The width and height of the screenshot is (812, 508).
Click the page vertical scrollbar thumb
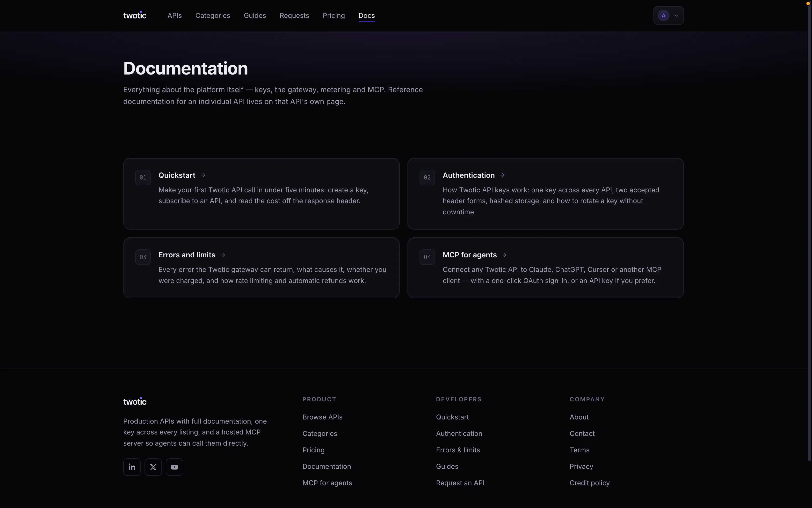809,232
